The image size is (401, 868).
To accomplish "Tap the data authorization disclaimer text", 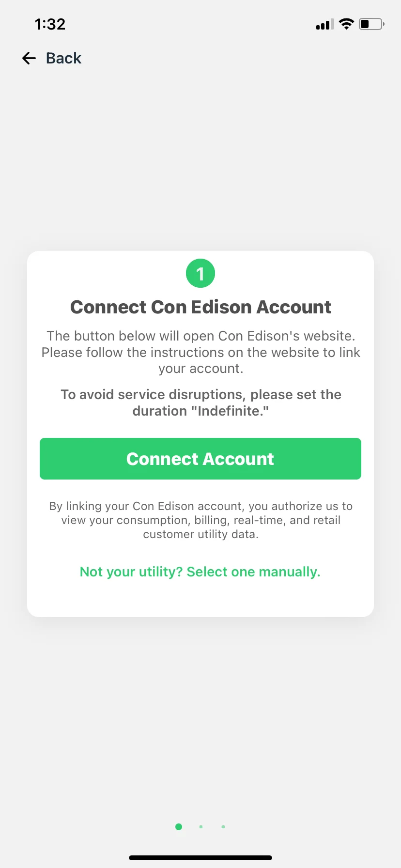I will pos(200,520).
